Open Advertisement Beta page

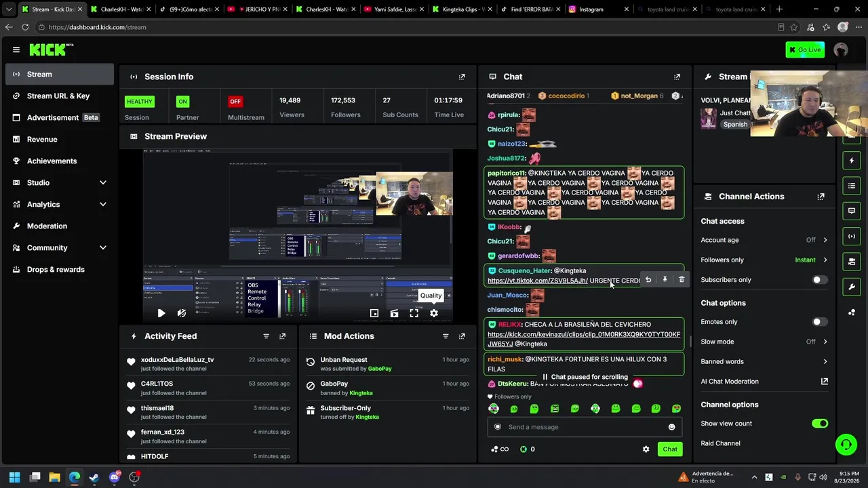pos(60,118)
